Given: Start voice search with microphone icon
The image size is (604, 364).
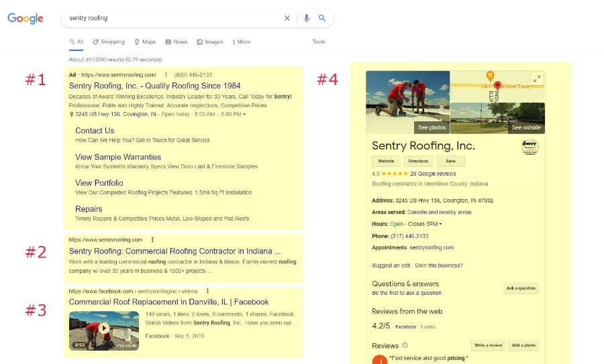Looking at the screenshot, I should point(306,18).
